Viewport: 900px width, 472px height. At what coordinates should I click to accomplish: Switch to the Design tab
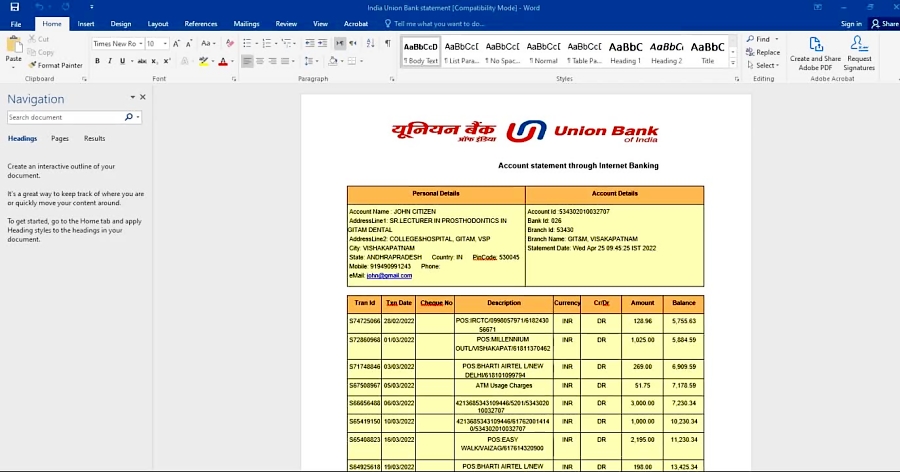pos(121,24)
